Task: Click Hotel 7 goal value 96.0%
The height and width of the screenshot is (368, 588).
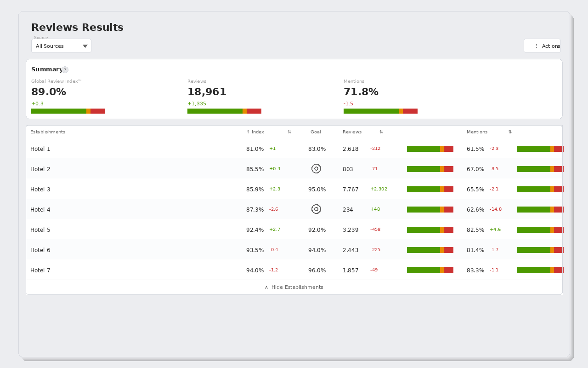Action: pos(317,270)
